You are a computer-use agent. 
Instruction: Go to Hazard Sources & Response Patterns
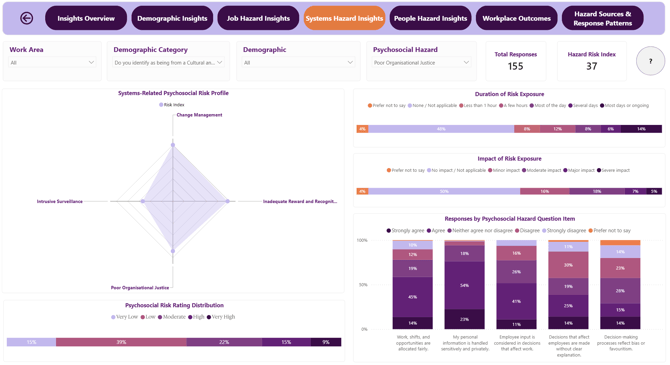click(x=602, y=18)
